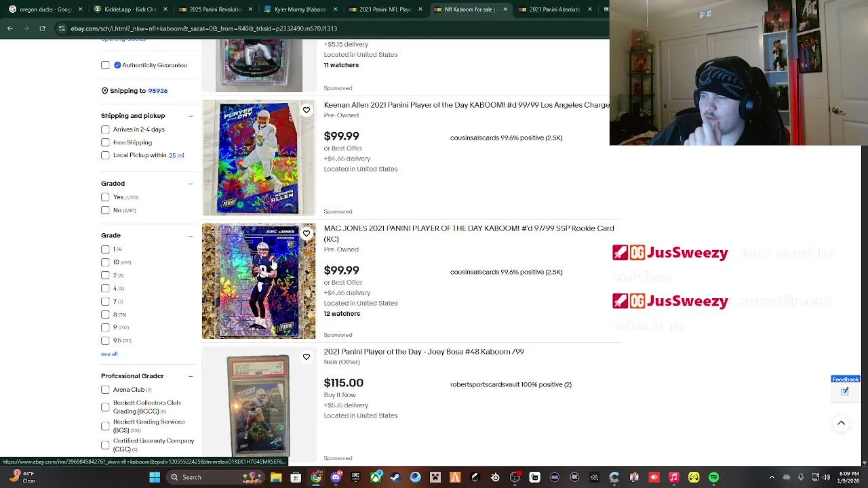Save the Keenan Allen card to watchlist
Viewport: 868px width, 488px height.
307,110
